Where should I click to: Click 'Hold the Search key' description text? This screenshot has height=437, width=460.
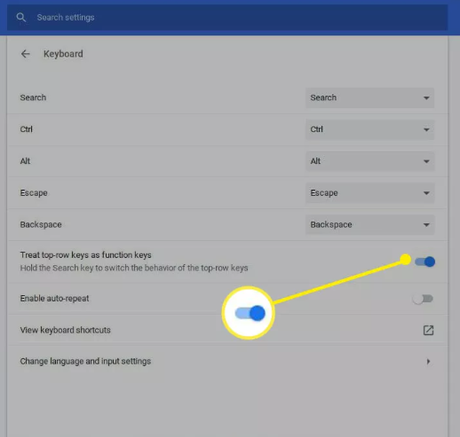(x=134, y=268)
